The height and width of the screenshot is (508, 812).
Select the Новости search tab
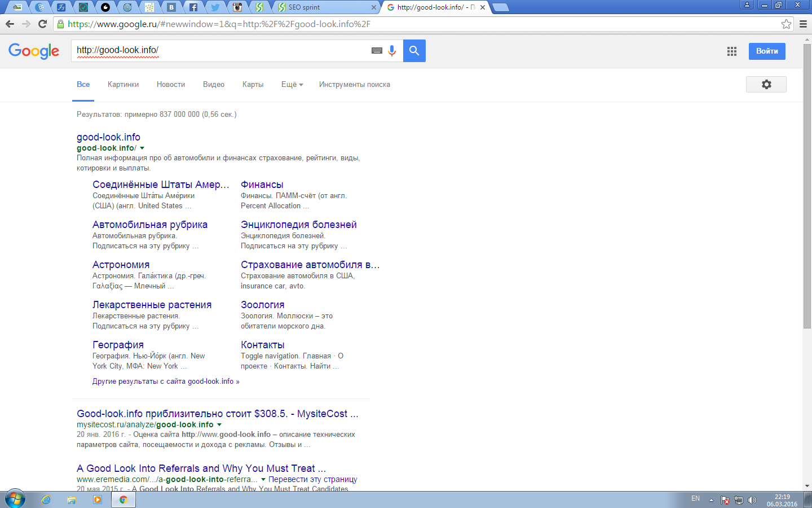(171, 84)
